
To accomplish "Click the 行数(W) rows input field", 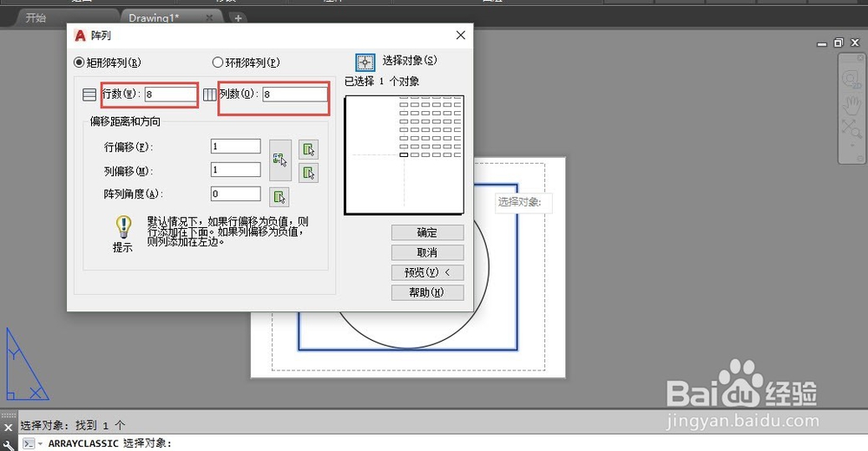I will pyautogui.click(x=170, y=95).
